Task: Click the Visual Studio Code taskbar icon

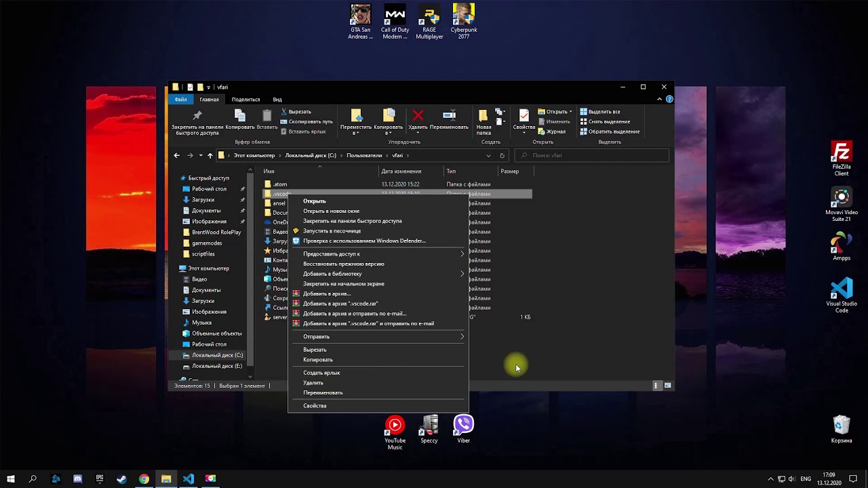Action: click(x=189, y=479)
